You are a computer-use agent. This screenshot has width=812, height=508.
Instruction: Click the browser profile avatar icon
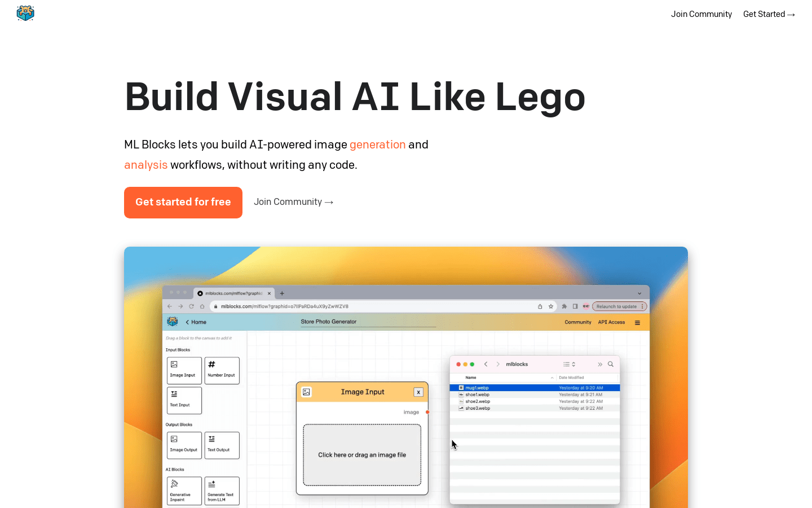pos(586,306)
